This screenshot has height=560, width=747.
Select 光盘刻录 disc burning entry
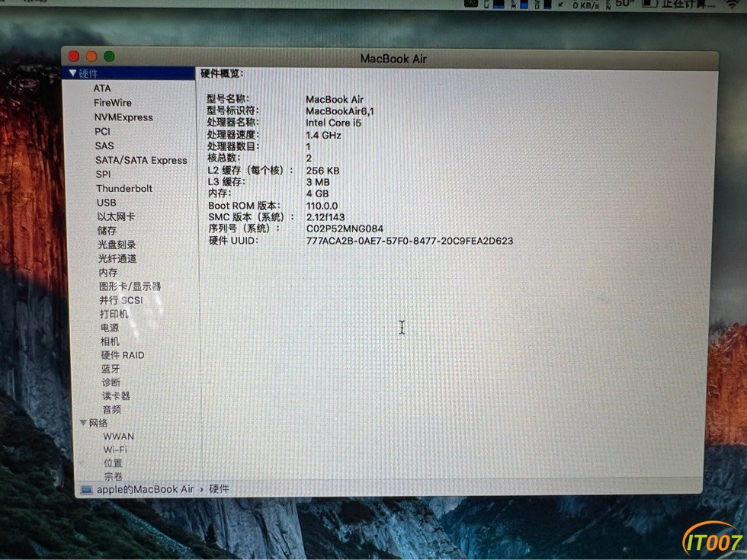point(117,245)
